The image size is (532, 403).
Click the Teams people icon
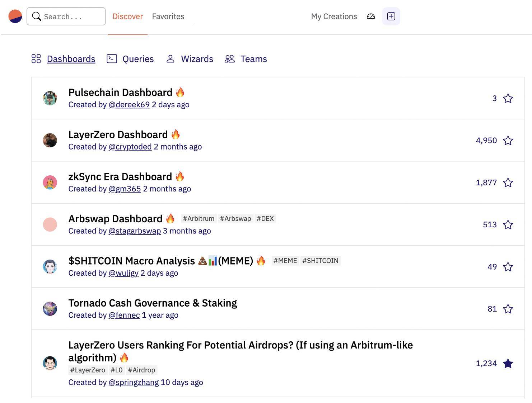click(x=230, y=59)
